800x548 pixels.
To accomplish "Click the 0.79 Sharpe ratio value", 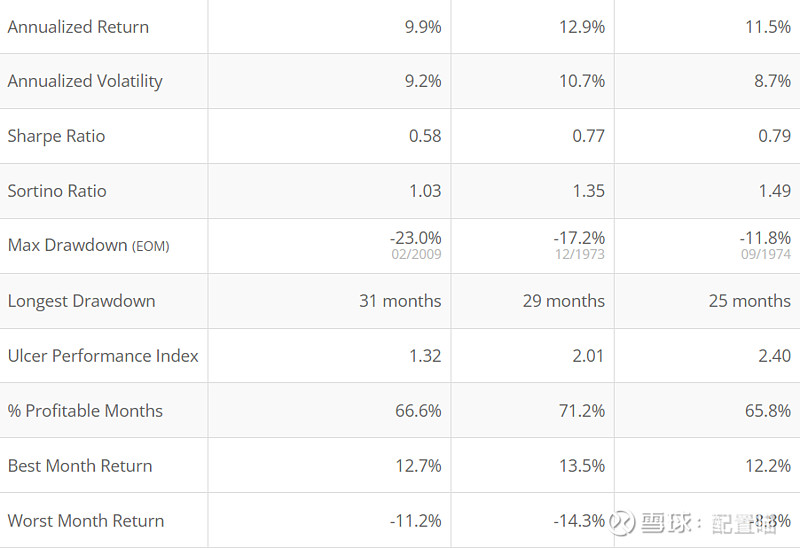I will coord(774,136).
